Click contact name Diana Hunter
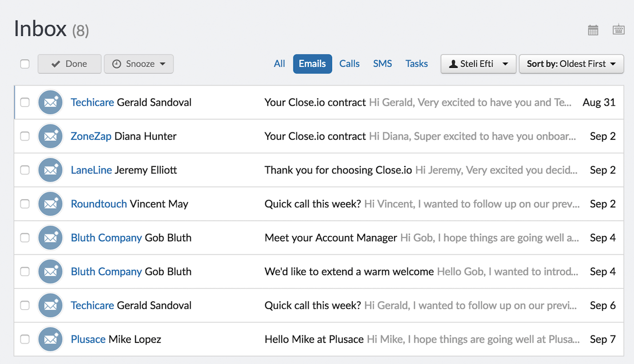 click(146, 136)
